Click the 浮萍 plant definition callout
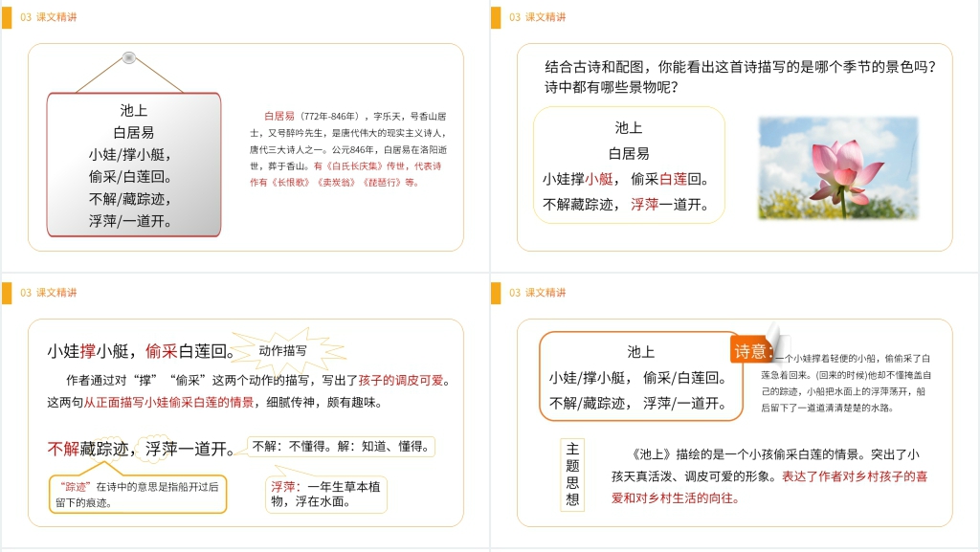 click(326, 494)
